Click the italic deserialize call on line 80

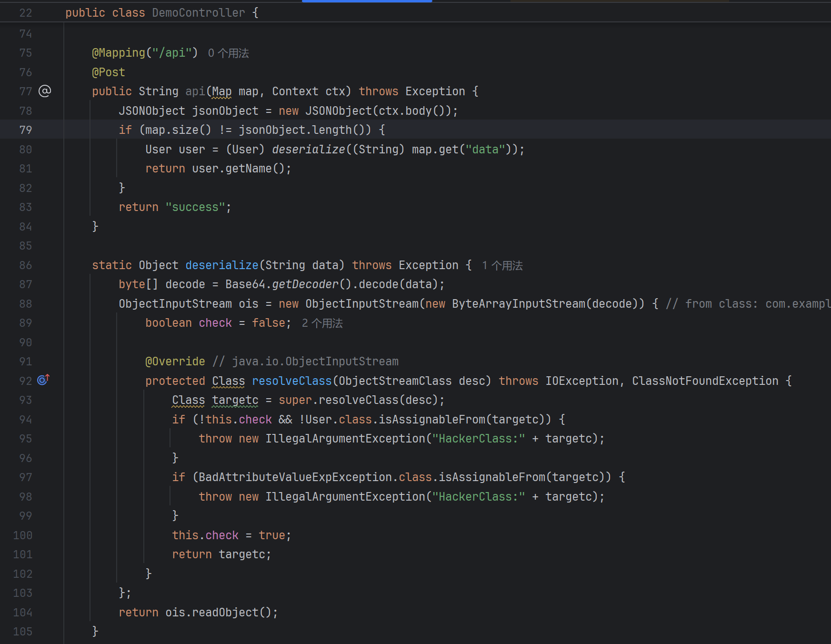pos(309,150)
